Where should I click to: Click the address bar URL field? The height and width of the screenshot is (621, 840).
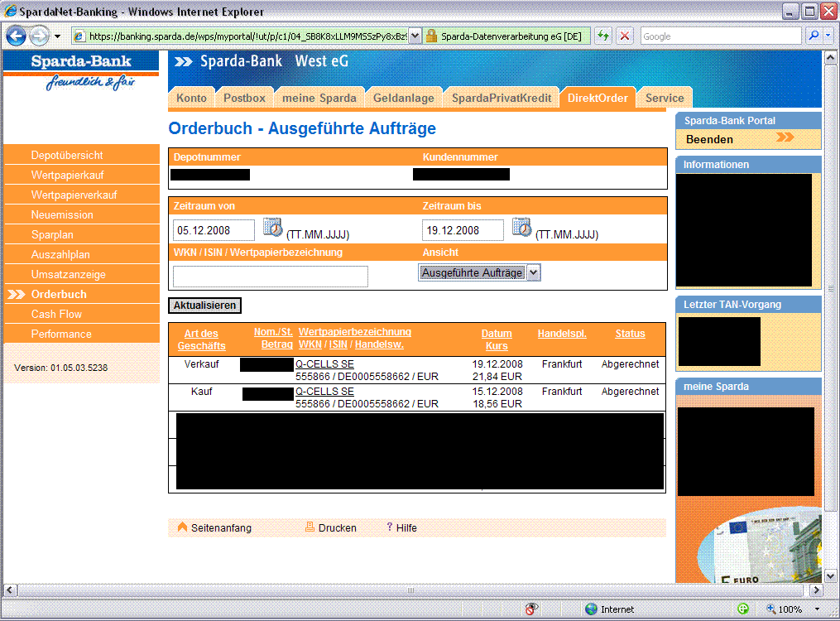coord(241,36)
